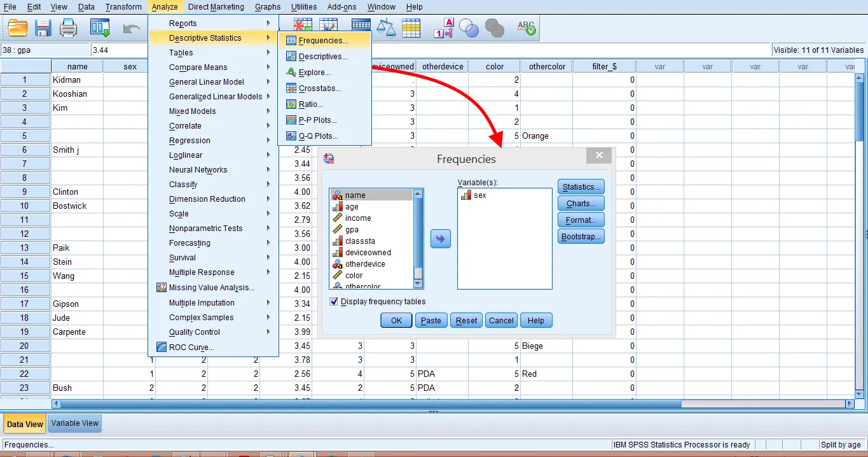Click the blue arrow to move a variable
The image size is (868, 457).
(x=440, y=239)
